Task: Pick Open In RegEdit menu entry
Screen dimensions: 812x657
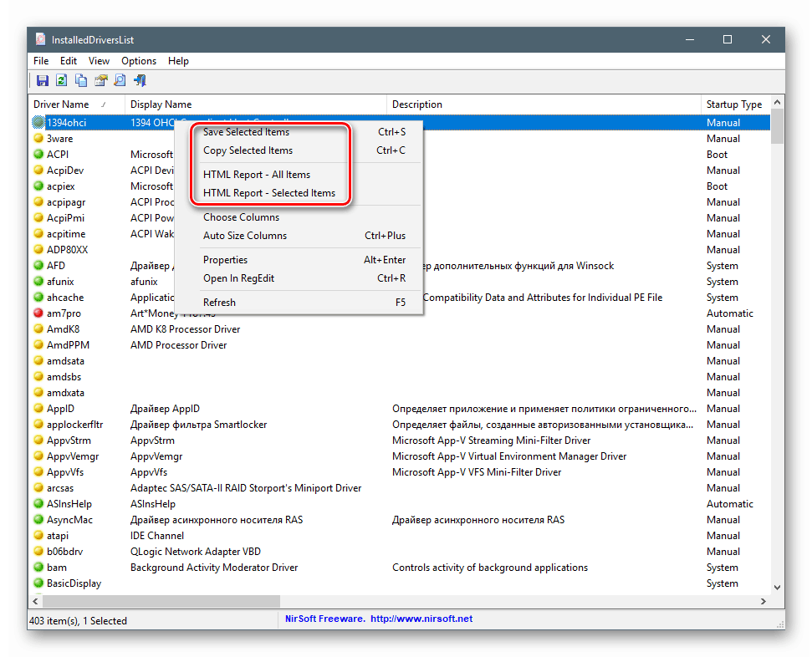Action: [238, 278]
